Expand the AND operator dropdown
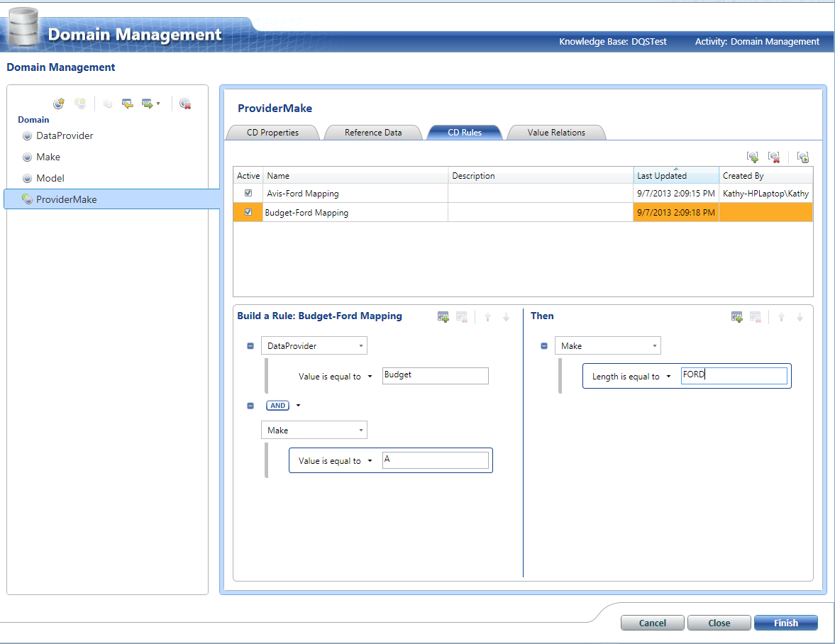835x644 pixels. [299, 406]
